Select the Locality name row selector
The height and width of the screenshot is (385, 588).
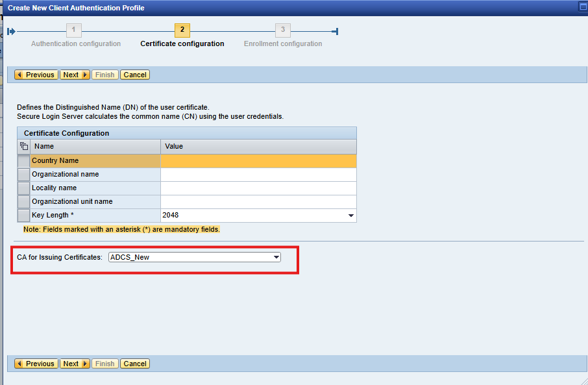tap(24, 188)
